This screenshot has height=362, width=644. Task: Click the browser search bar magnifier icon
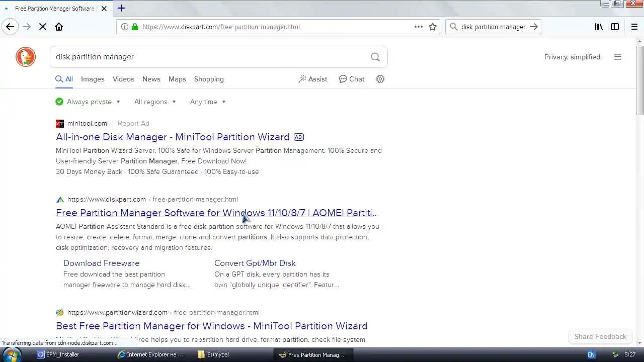coord(453,27)
